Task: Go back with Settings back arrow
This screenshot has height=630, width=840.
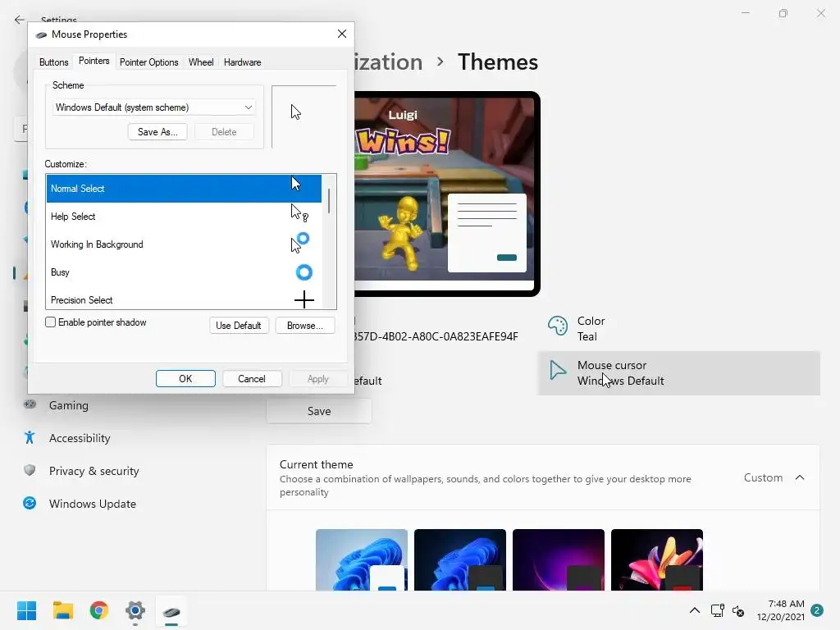Action: coord(20,20)
